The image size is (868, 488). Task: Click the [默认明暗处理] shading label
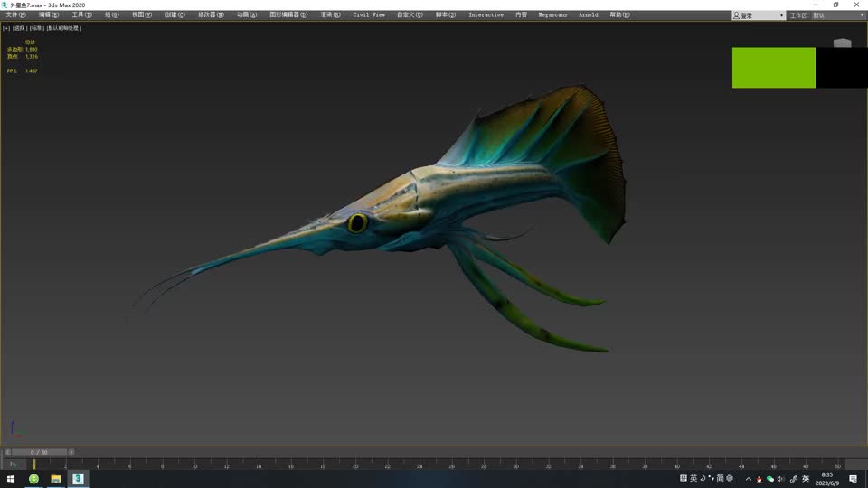(x=64, y=28)
